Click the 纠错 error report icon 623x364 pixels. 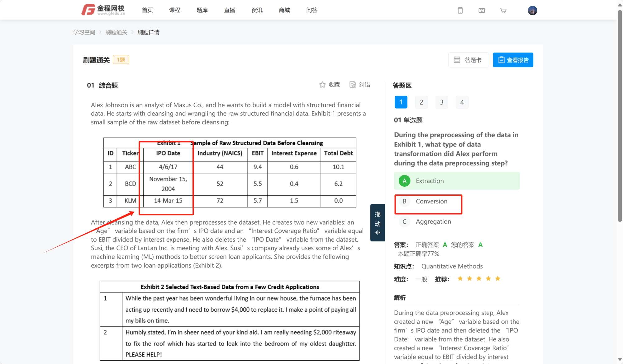pyautogui.click(x=353, y=85)
